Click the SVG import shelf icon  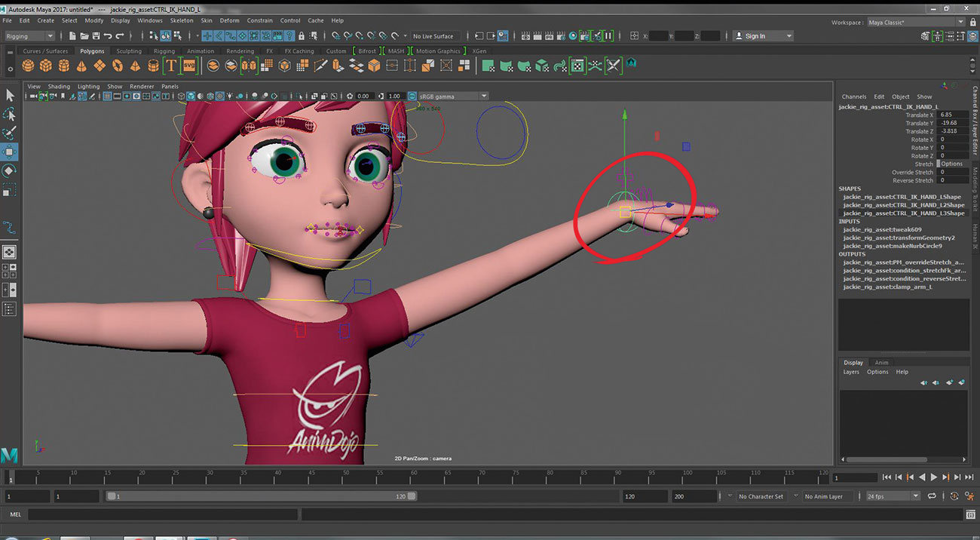point(188,66)
